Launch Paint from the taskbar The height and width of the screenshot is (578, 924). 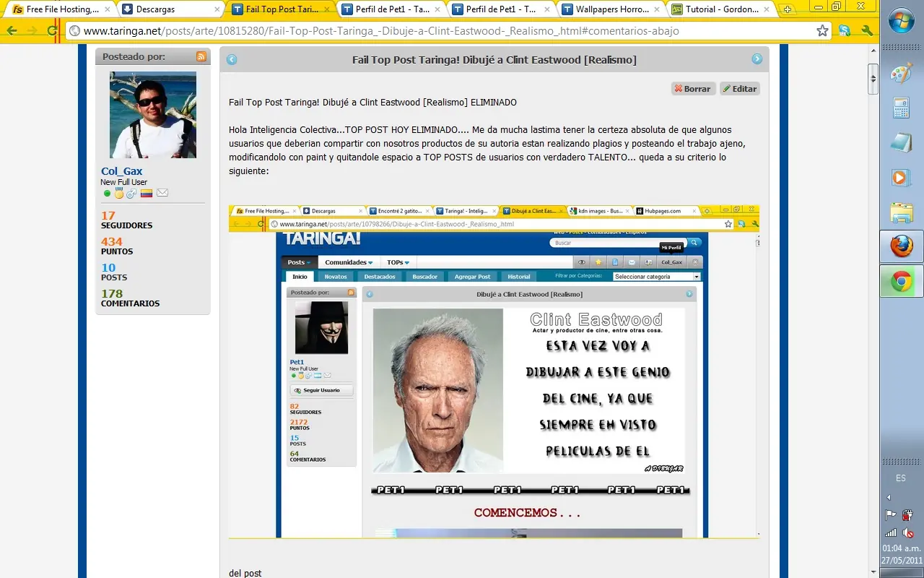902,74
